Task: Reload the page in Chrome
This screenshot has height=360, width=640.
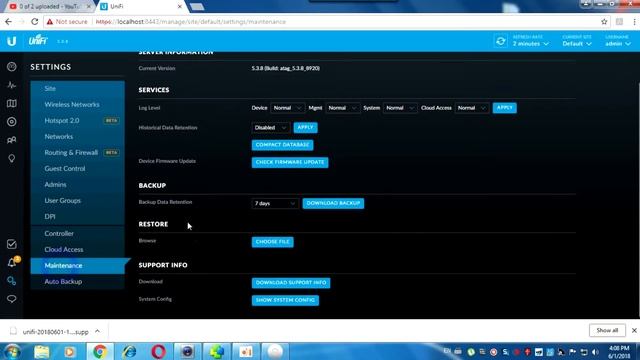Action: (35, 22)
